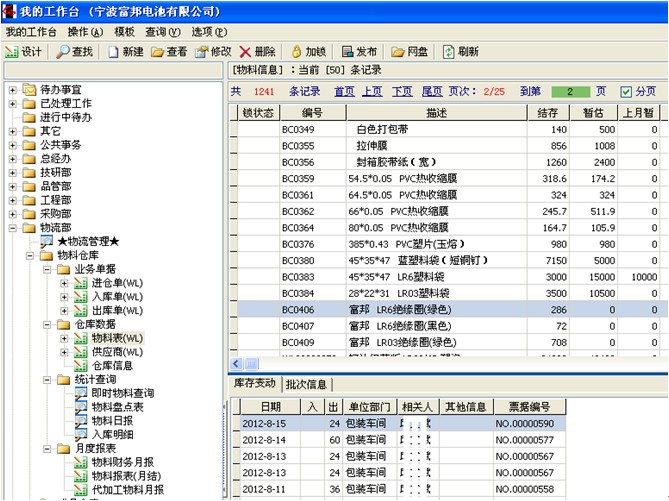Image resolution: width=669 pixels, height=501 pixels.
Task: Click the 查找 (Find) magnifier icon
Action: point(63,51)
